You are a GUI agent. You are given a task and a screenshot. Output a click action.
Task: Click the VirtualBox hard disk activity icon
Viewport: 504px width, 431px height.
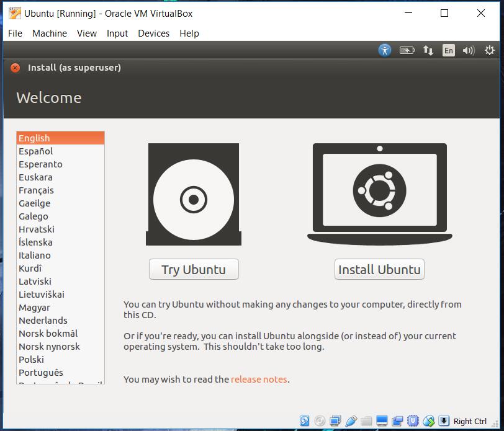304,420
